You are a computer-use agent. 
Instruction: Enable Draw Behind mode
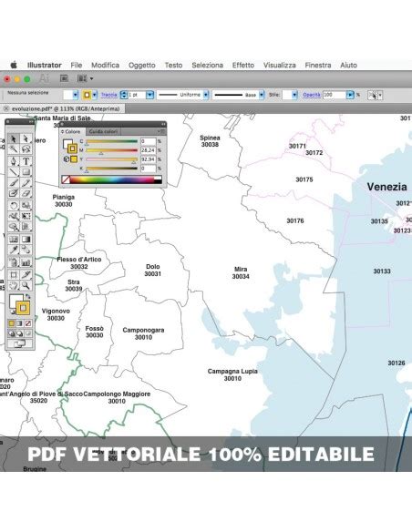[20, 333]
